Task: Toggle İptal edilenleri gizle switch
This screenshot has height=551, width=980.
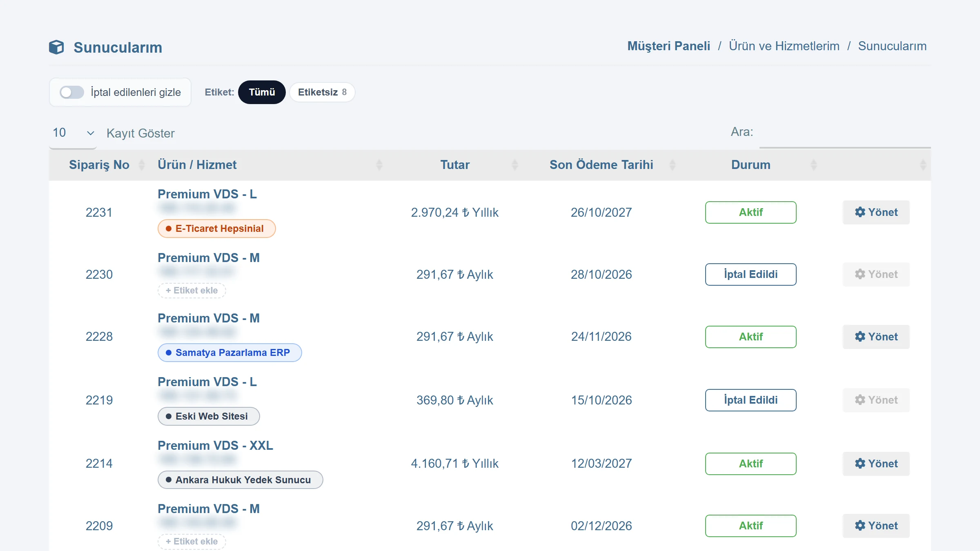Action: click(71, 92)
